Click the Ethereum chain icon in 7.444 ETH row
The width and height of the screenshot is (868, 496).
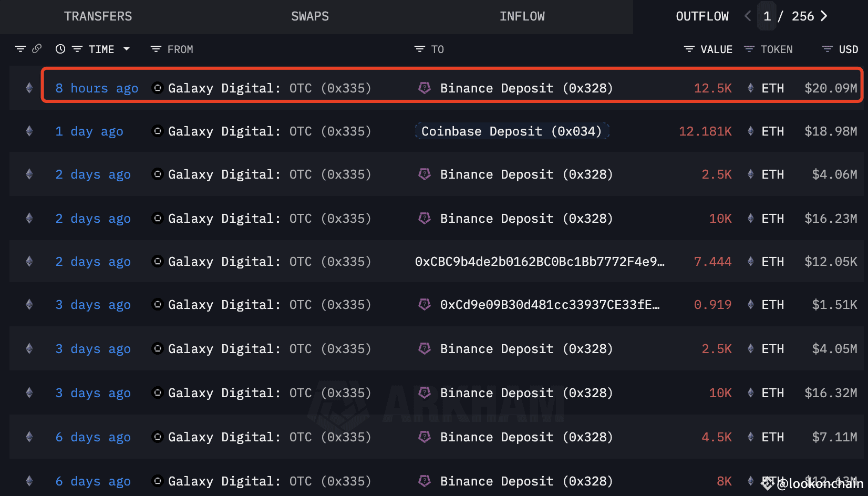click(29, 262)
